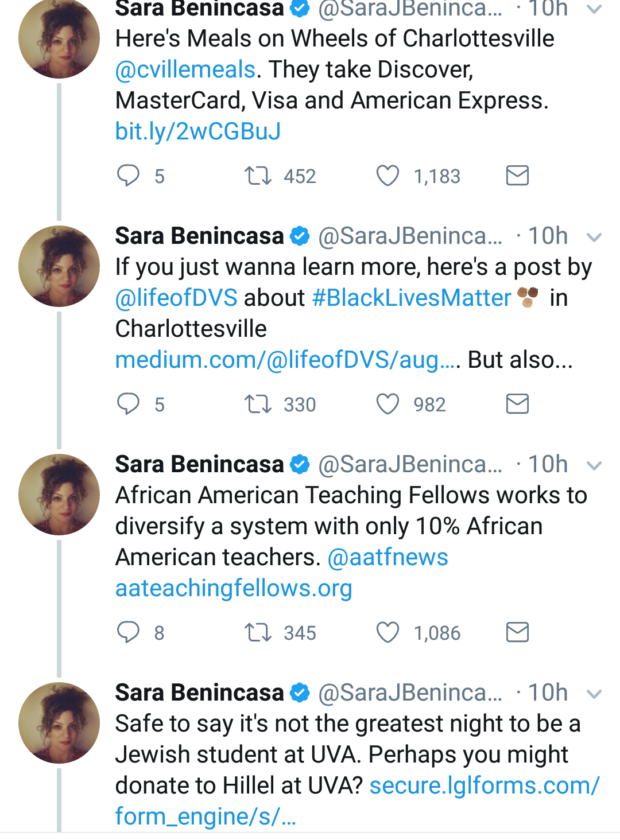The width and height of the screenshot is (620, 840).
Task: Expand options for Teaching Fellows tweet
Action: (594, 465)
